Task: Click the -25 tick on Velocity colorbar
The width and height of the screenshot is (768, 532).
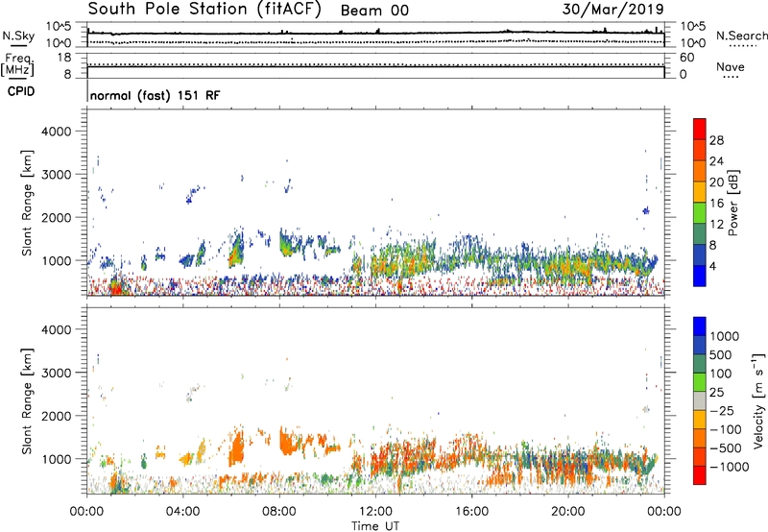Action: 722,410
